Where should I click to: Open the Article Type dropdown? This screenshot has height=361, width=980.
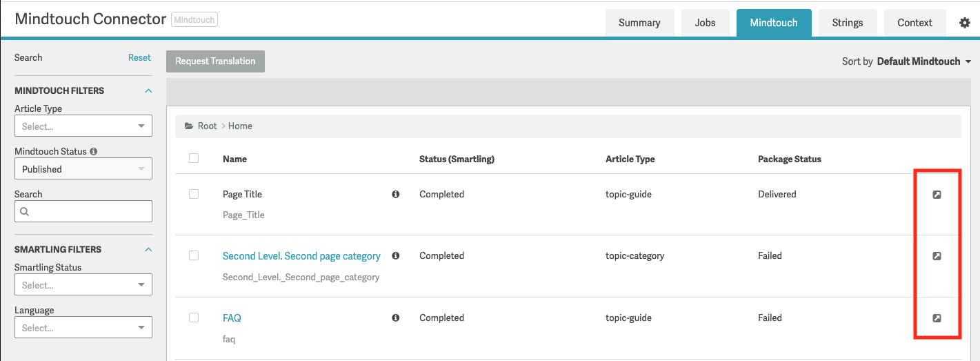click(83, 126)
